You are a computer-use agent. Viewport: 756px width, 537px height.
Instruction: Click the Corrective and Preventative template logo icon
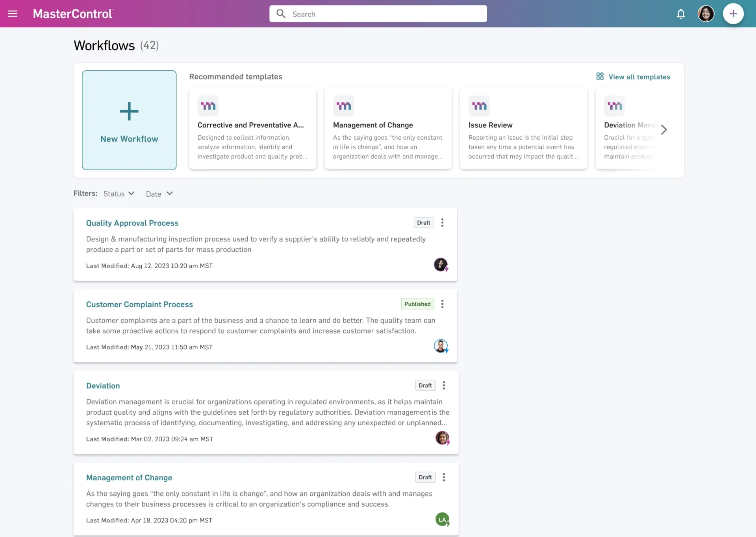208,106
